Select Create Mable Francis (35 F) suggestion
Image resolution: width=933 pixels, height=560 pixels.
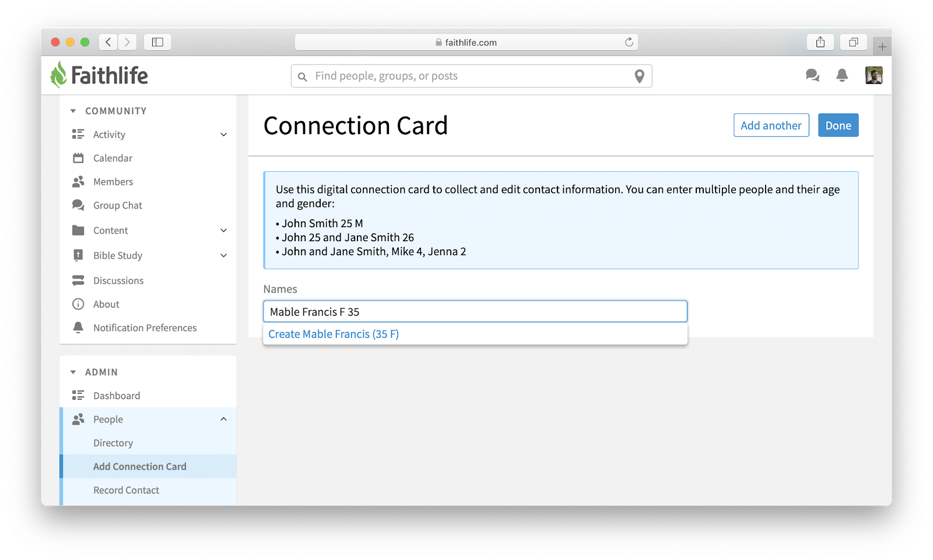(334, 334)
